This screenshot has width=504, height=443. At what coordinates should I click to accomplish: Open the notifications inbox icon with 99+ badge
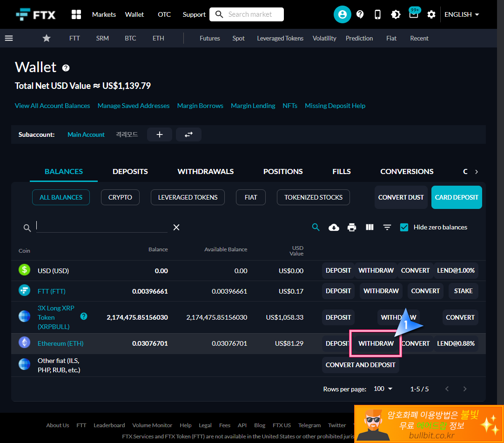[x=414, y=13]
